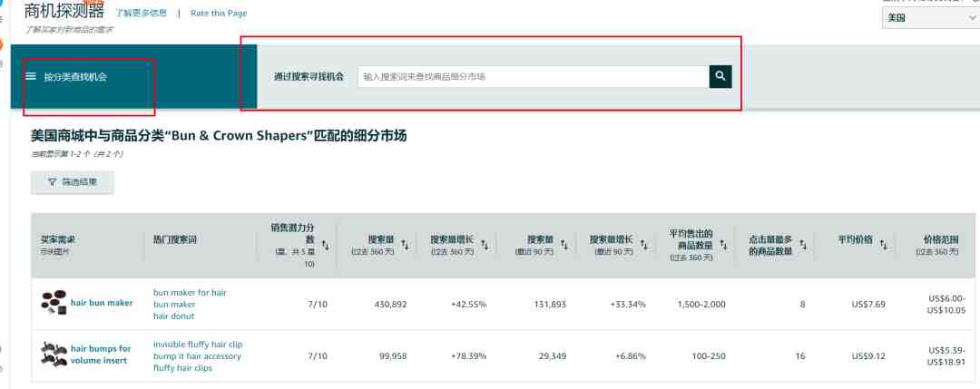The image size is (980, 389).
Task: Open the 了解更多信息 link
Action: pyautogui.click(x=142, y=13)
